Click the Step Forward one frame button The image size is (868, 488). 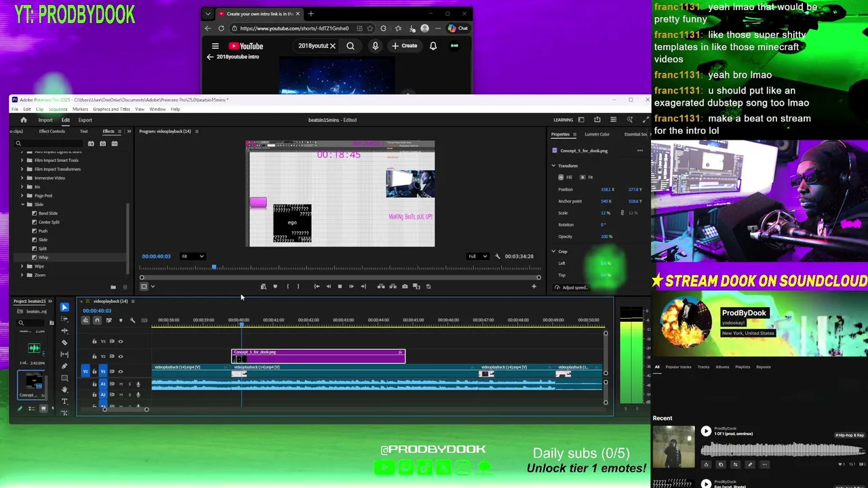[351, 286]
